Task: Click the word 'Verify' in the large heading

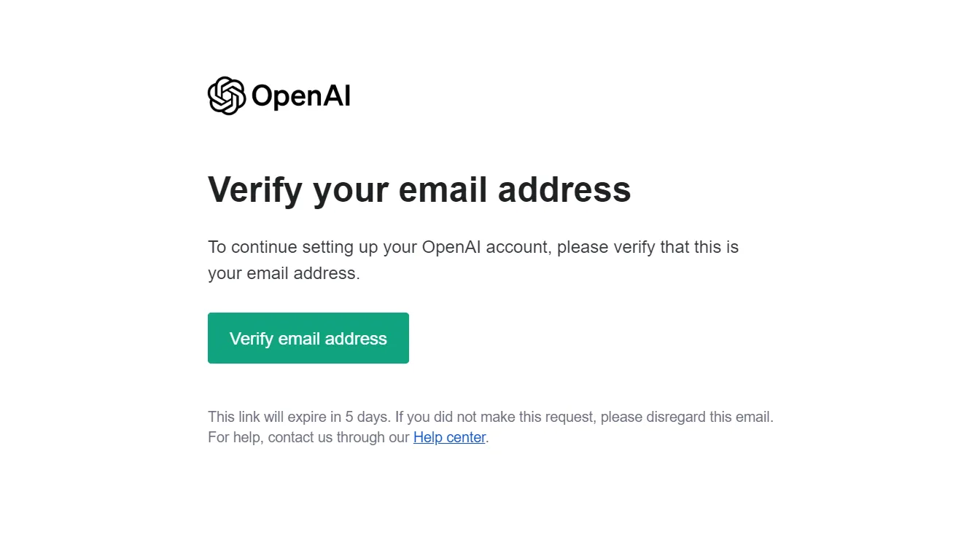Action: click(x=255, y=191)
